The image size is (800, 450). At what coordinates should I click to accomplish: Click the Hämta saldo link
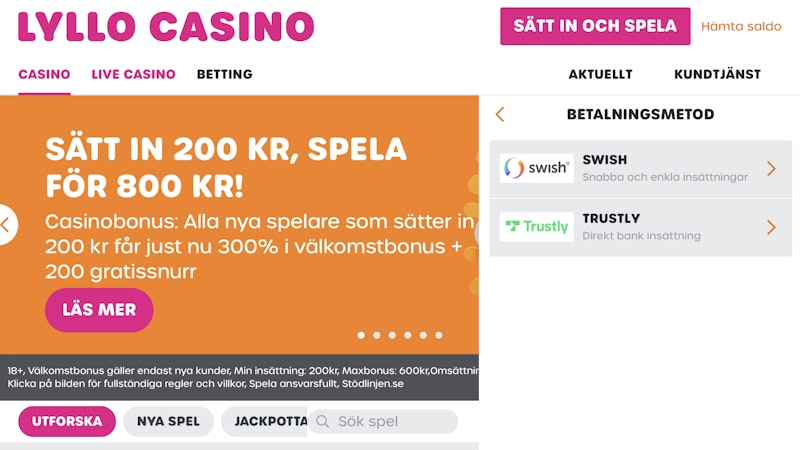point(741,27)
